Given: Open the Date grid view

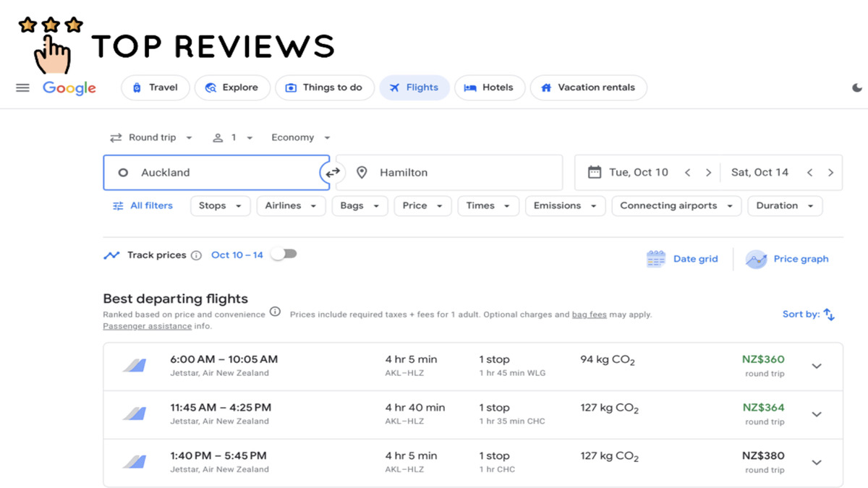Looking at the screenshot, I should tap(682, 259).
